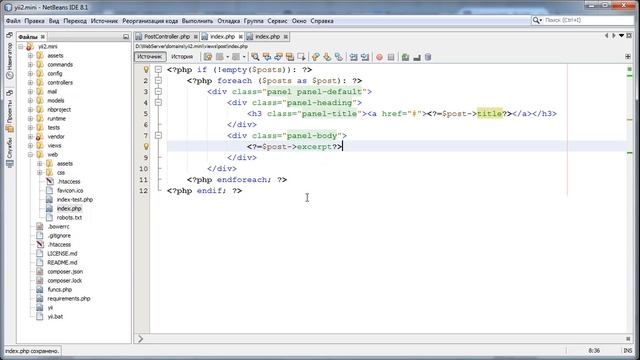
Task: Click Shift Line Left toolbar icon
Action: [353, 57]
